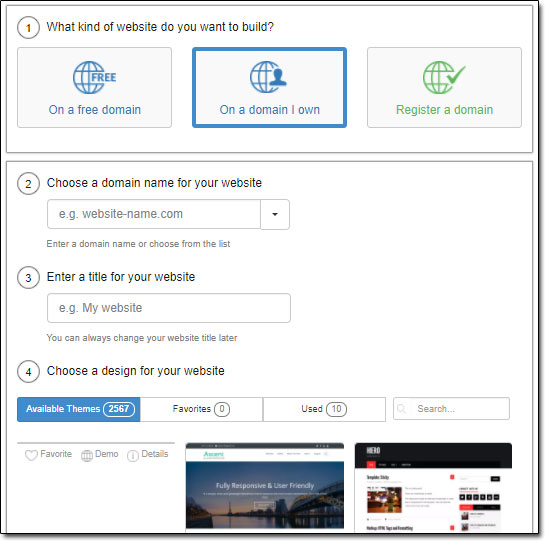The height and width of the screenshot is (541, 545).
Task: Click 'What kind of website' heading
Action: (160, 27)
